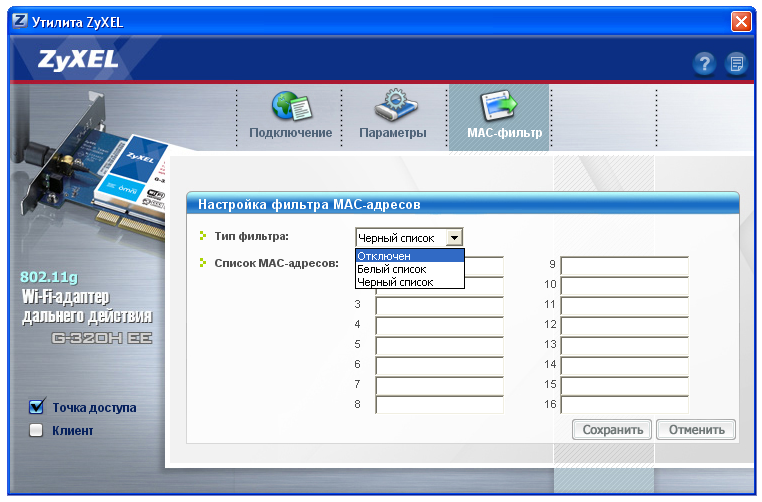Click MAC address field 3
762x502 pixels.
439,306
